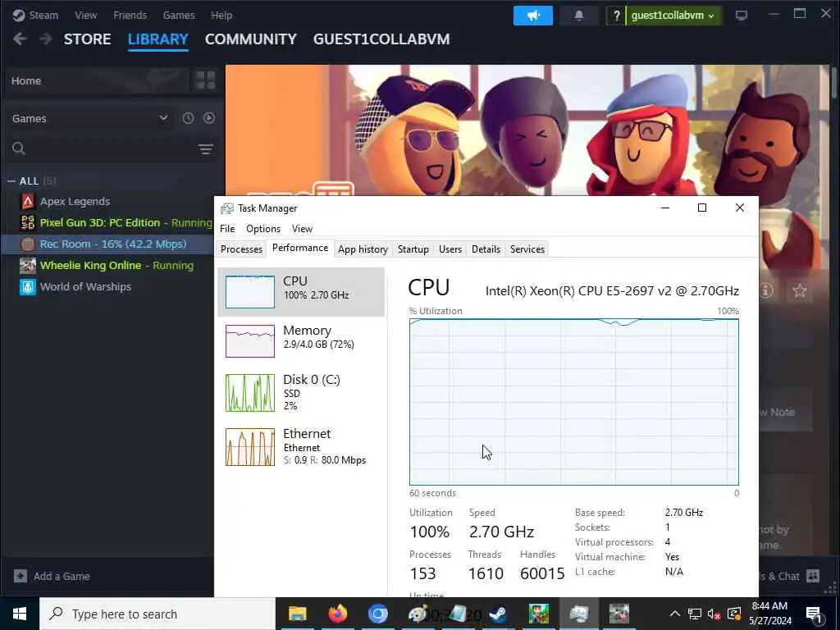Viewport: 840px width, 630px height.
Task: Switch to the Details tab
Action: tap(486, 249)
